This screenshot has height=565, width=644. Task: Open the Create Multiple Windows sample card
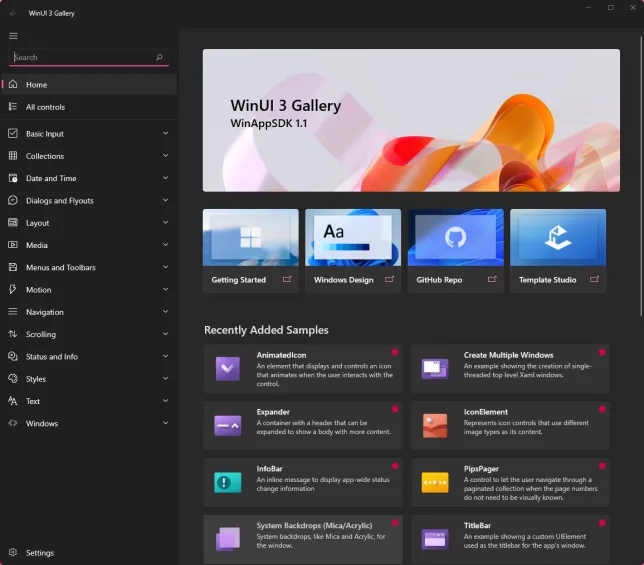[x=508, y=369]
